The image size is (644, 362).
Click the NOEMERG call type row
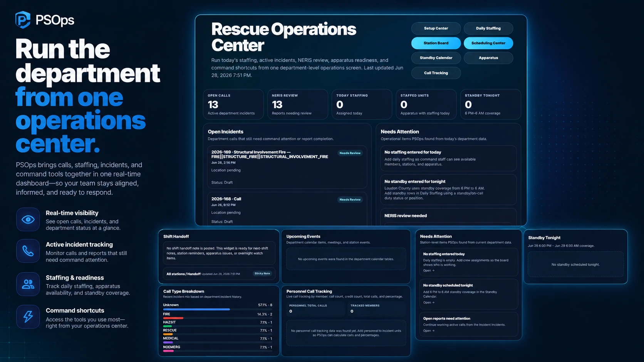(x=218, y=348)
